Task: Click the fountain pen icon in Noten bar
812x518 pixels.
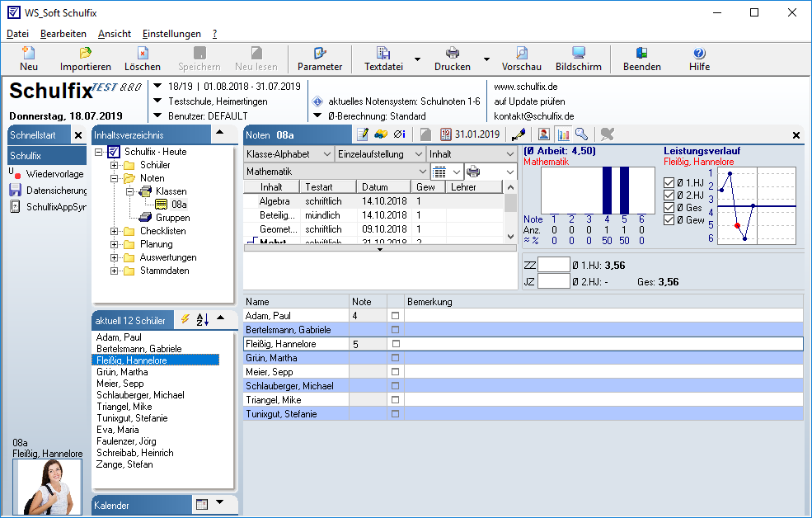Action: [x=519, y=134]
